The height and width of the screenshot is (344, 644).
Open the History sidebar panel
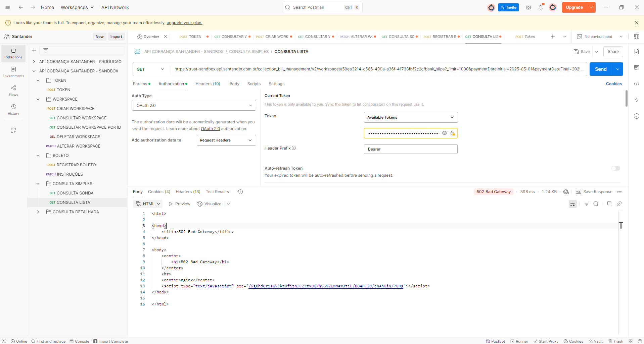point(13,110)
